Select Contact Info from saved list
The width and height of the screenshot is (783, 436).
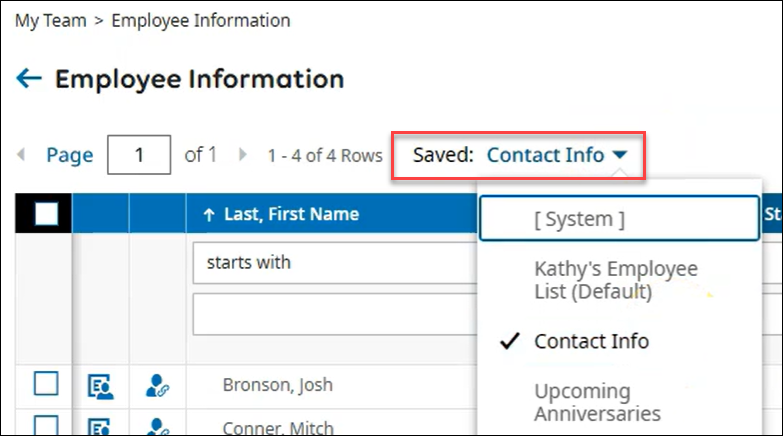[x=591, y=341]
